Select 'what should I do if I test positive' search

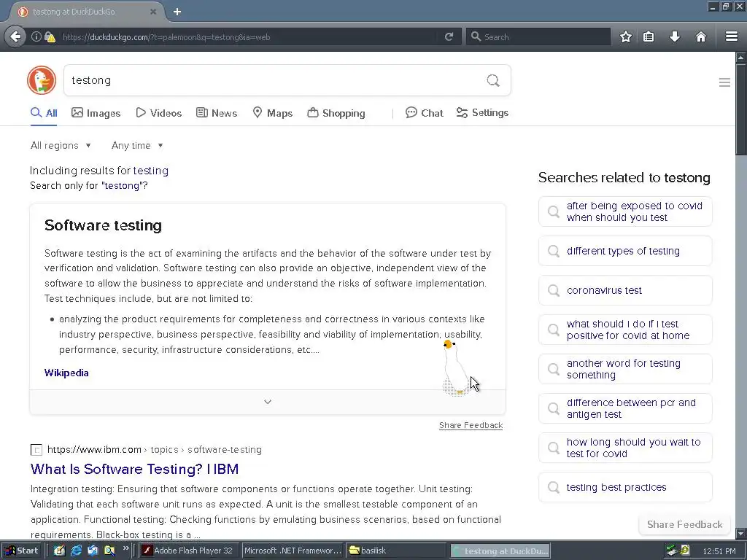pos(625,330)
